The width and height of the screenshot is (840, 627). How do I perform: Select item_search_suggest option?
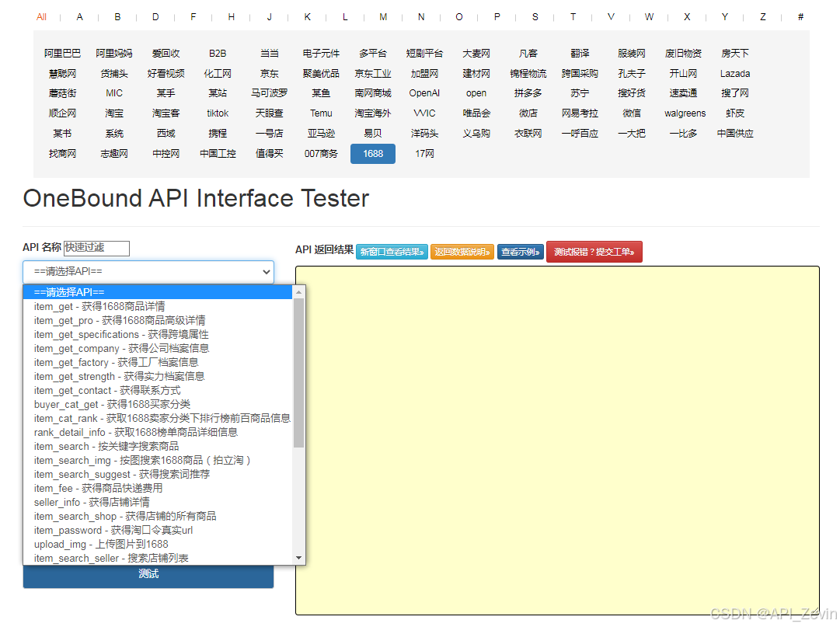pyautogui.click(x=158, y=475)
